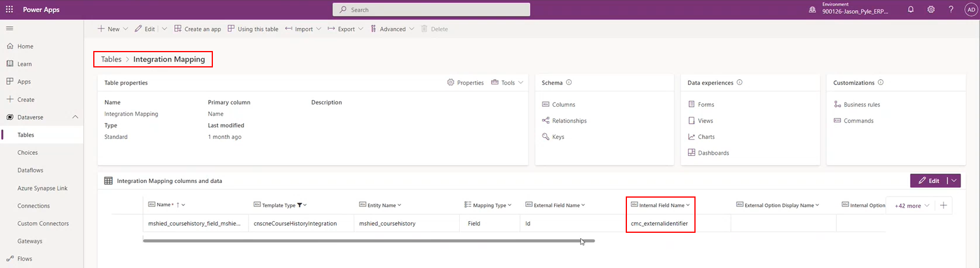Select the Field mapping type cell
Image resolution: width=980 pixels, height=268 pixels.
click(490, 223)
